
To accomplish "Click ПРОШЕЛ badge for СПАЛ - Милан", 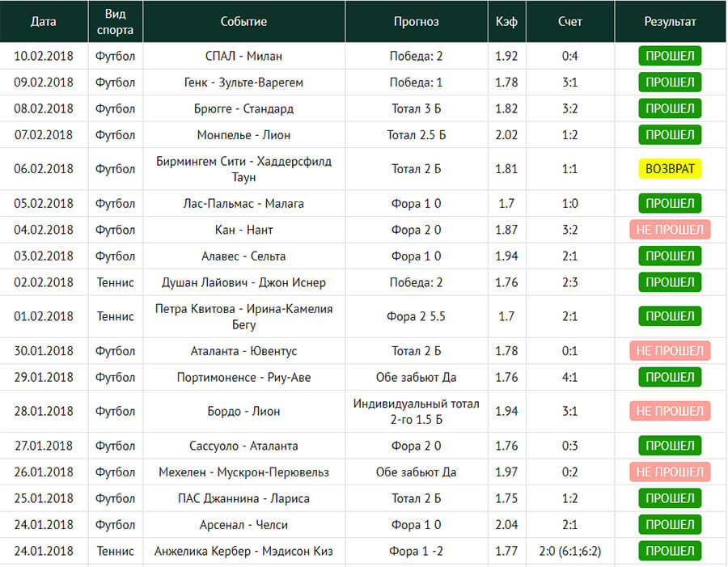I will pos(670,56).
